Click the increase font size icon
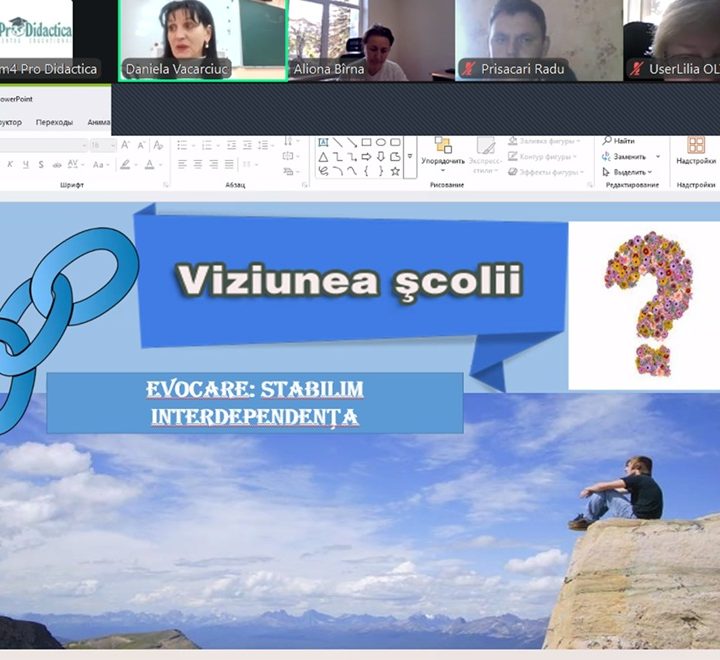This screenshot has width=720, height=660. (126, 145)
